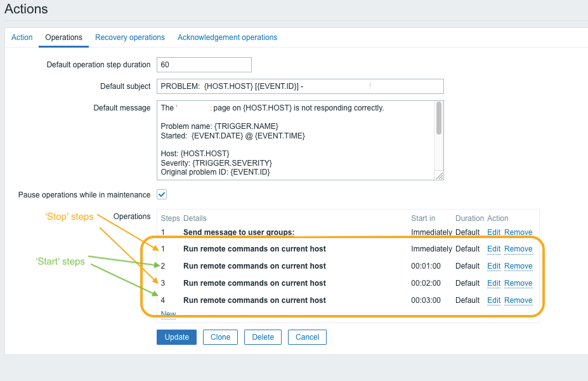Click the Delete button

point(263,337)
